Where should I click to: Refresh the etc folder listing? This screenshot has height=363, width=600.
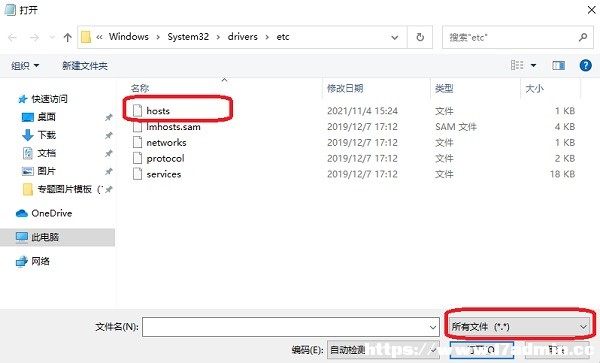tap(420, 37)
